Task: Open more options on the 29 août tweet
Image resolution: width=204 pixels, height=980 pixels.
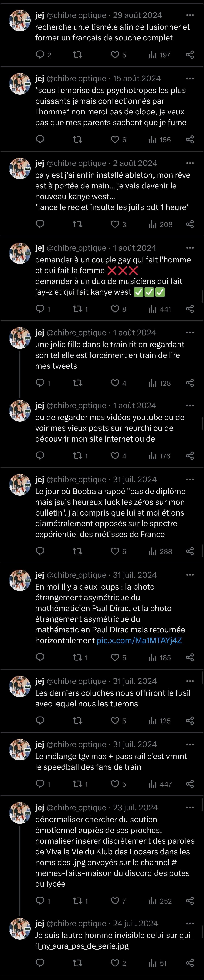Action: click(190, 15)
